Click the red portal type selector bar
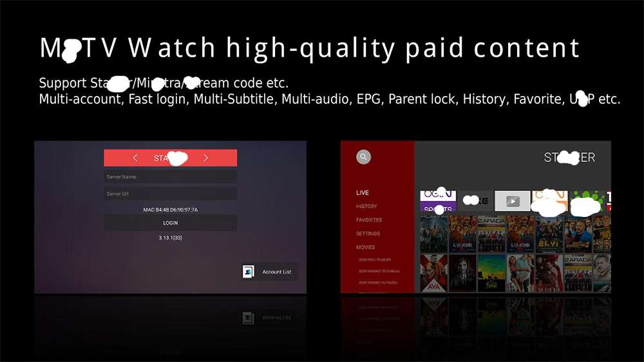 pos(171,158)
